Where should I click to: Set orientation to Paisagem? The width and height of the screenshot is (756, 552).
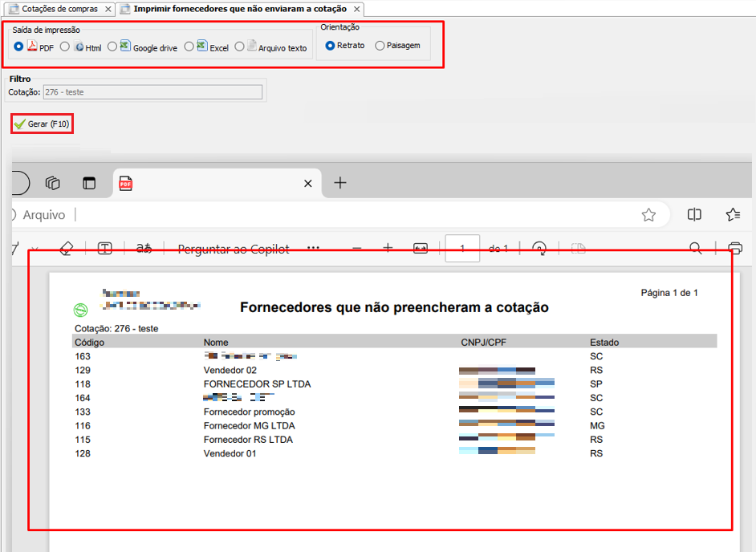[x=380, y=46]
